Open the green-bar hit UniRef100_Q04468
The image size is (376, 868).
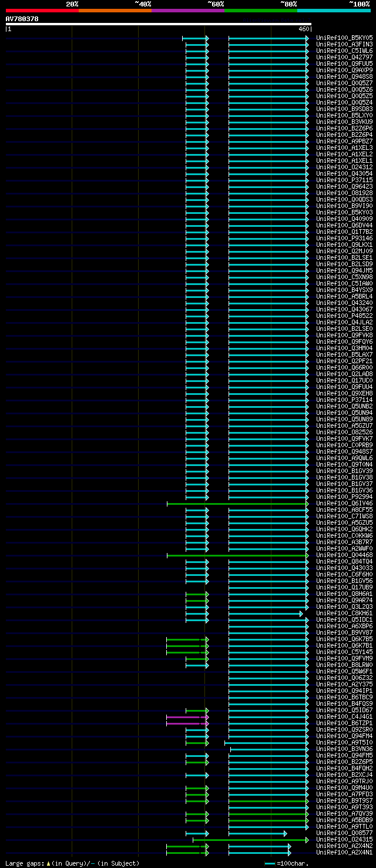[x=344, y=555]
